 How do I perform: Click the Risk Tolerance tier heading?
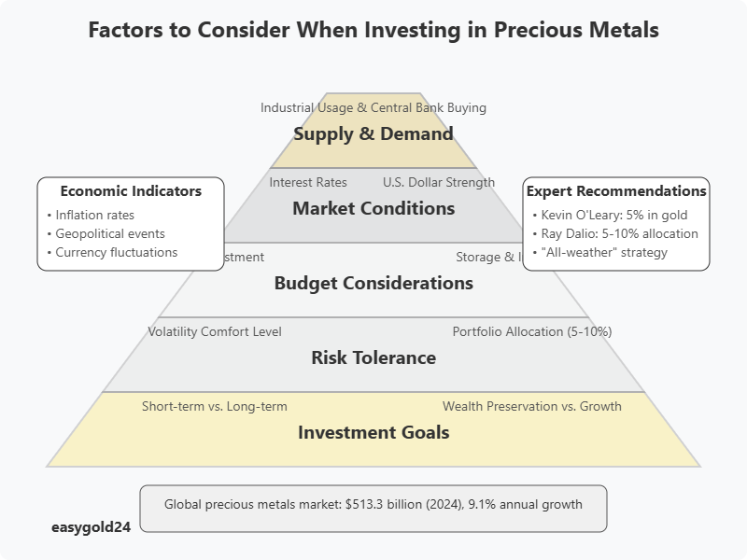pos(373,357)
